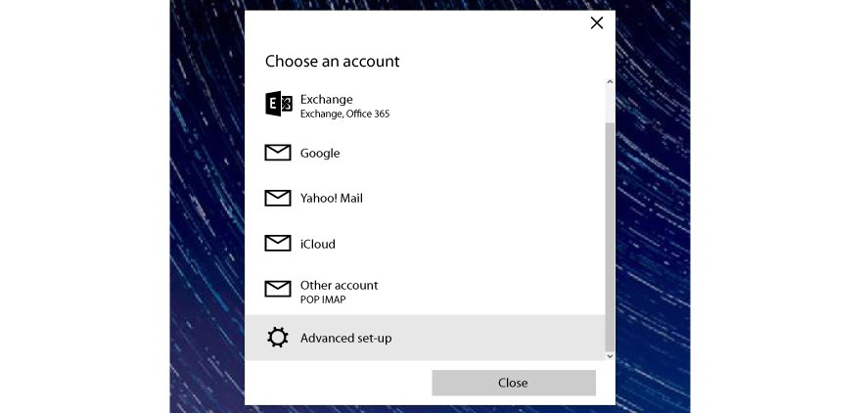
Task: Close the dialog with the X icon
Action: pos(597,23)
